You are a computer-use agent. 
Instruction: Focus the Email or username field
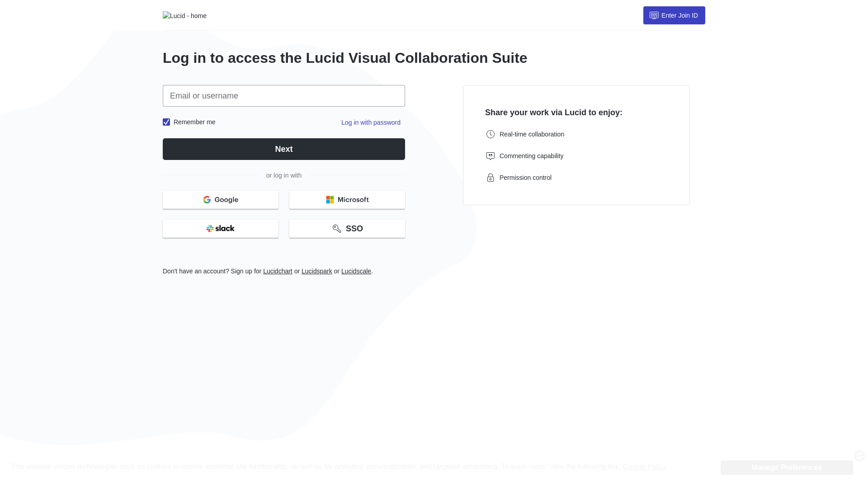284,96
